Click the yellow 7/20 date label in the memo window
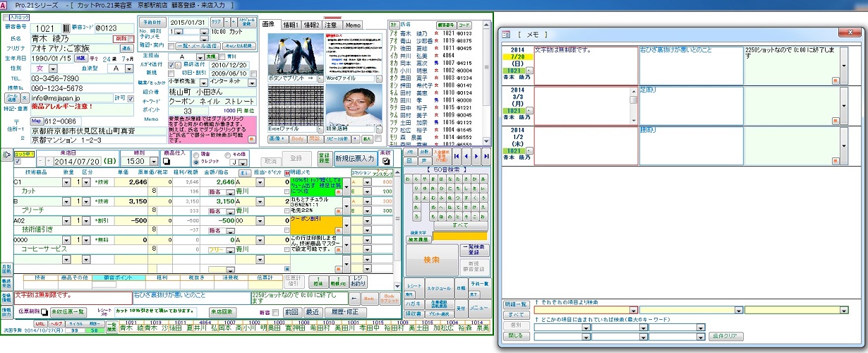The height and width of the screenshot is (353, 868). click(x=518, y=57)
